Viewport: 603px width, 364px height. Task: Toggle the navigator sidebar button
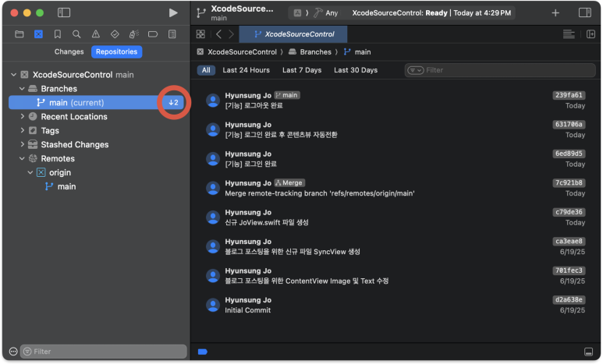(64, 12)
